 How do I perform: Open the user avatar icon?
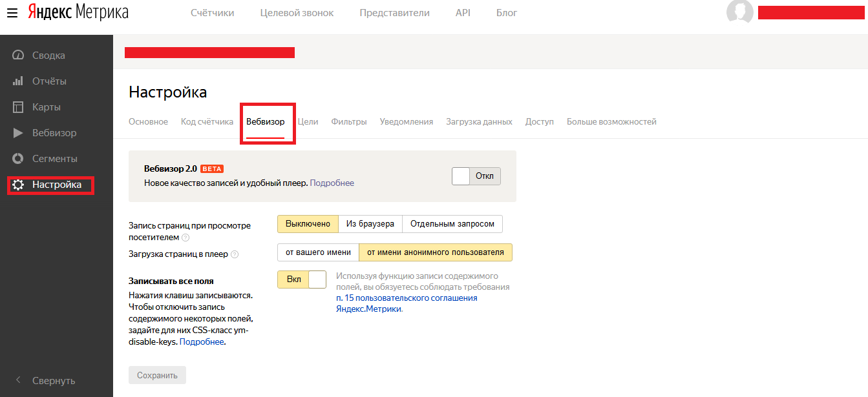pos(740,12)
